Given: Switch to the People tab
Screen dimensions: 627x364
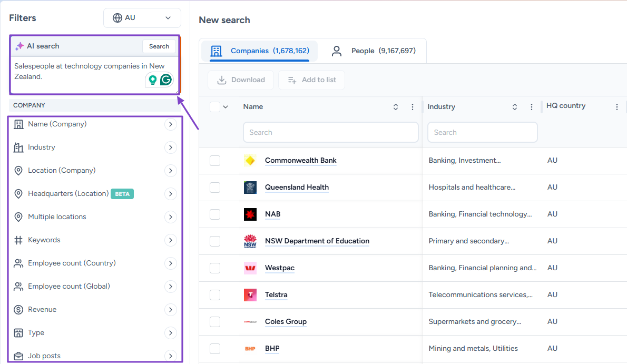Looking at the screenshot, I should pyautogui.click(x=373, y=51).
